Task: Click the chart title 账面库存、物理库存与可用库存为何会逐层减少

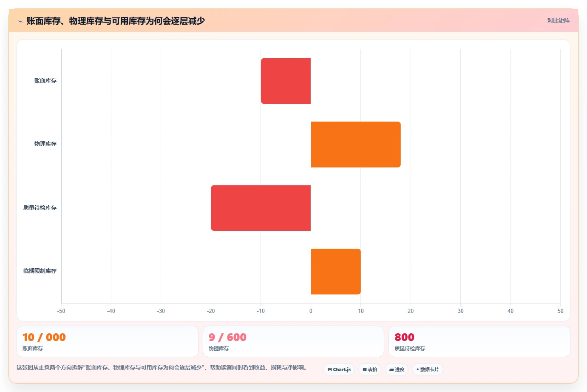Action: pos(116,21)
